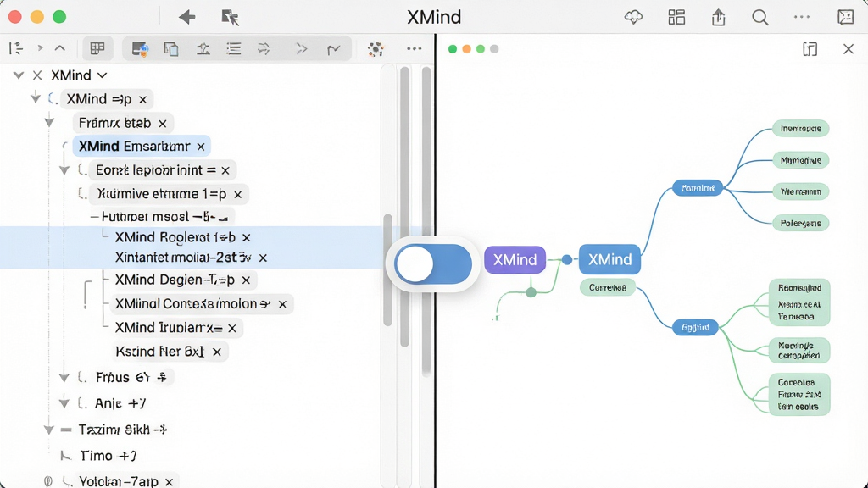Click the leftmost scrollbar thumb beside outline rows
Viewport: 868px width, 488px height.
point(387,270)
